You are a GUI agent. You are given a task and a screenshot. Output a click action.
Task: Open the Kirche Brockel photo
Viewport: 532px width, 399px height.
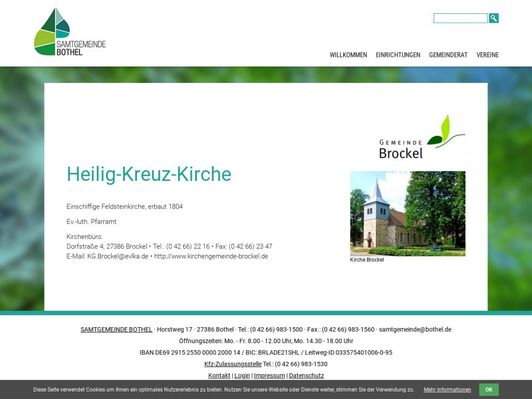click(408, 213)
